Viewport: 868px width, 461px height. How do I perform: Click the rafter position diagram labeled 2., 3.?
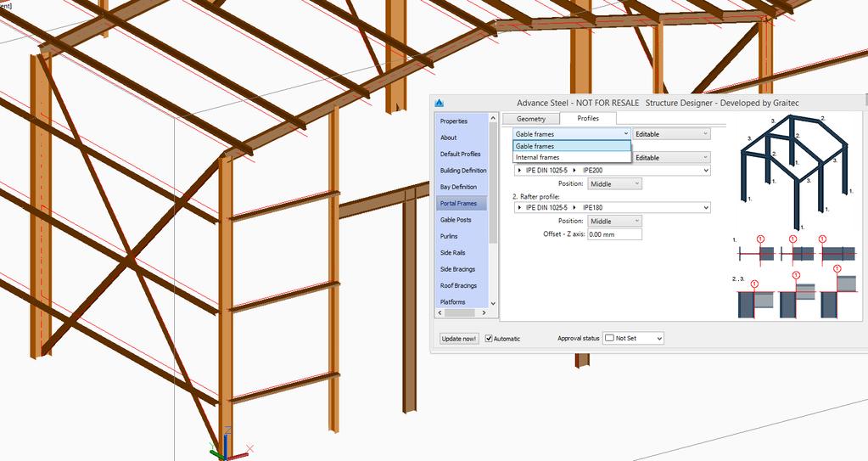pyautogui.click(x=796, y=292)
